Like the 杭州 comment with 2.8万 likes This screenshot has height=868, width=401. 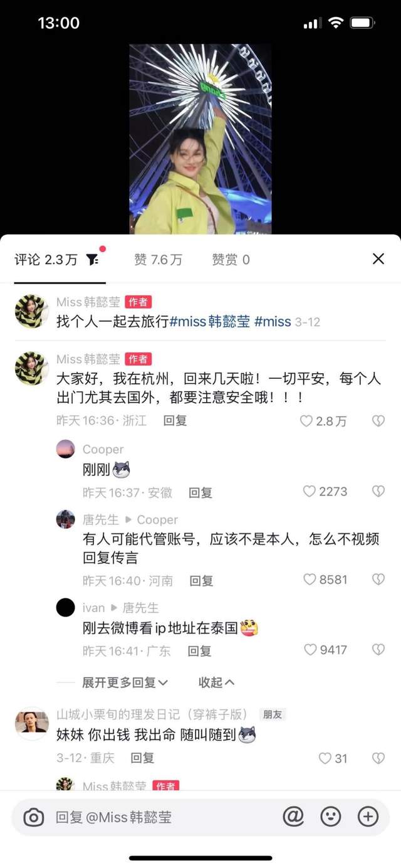point(306,421)
